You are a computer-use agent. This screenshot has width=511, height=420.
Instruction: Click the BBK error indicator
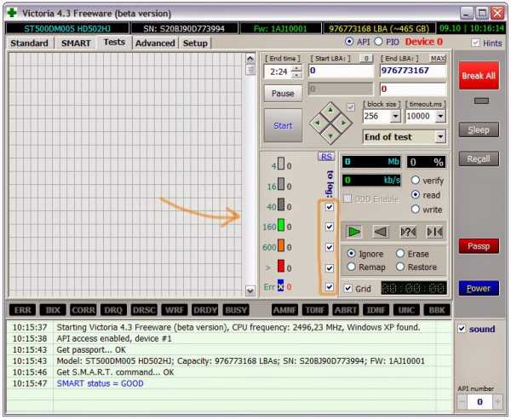pyautogui.click(x=437, y=310)
